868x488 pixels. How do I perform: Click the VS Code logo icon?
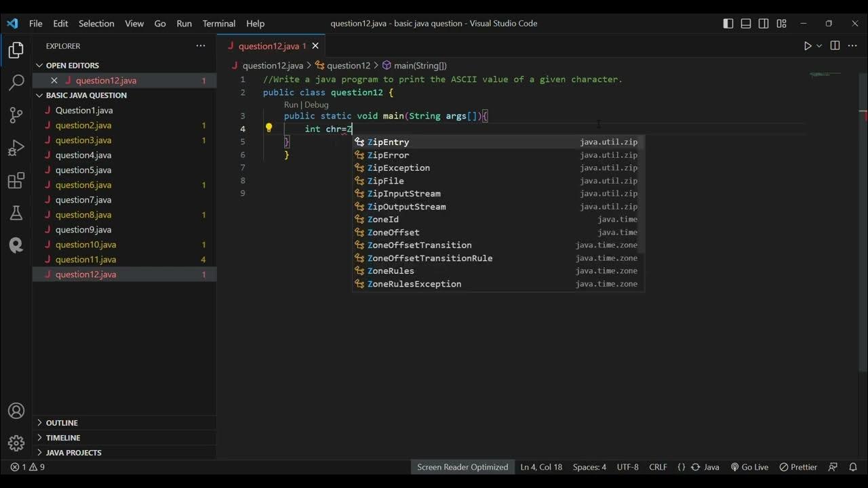[12, 23]
